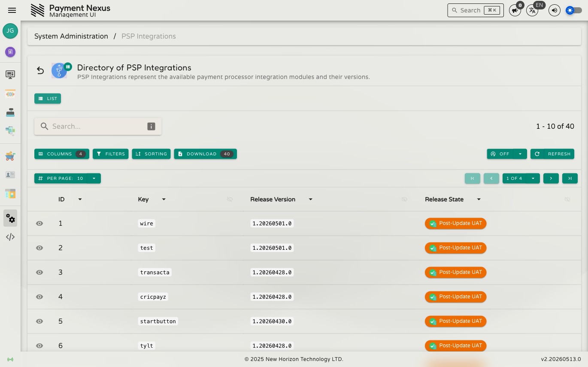Click into the table Search field
The image size is (588, 367).
coord(98,126)
